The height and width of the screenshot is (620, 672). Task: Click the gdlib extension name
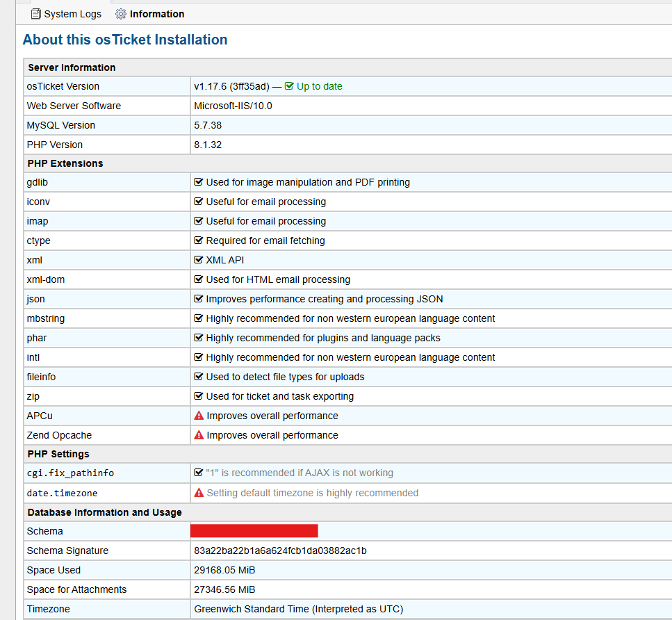pyautogui.click(x=38, y=182)
